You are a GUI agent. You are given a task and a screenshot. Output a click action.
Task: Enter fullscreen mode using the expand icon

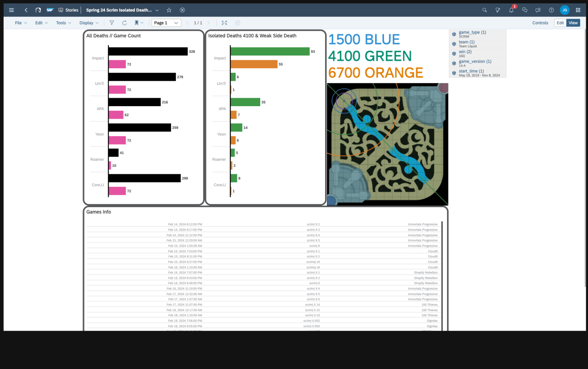[224, 23]
